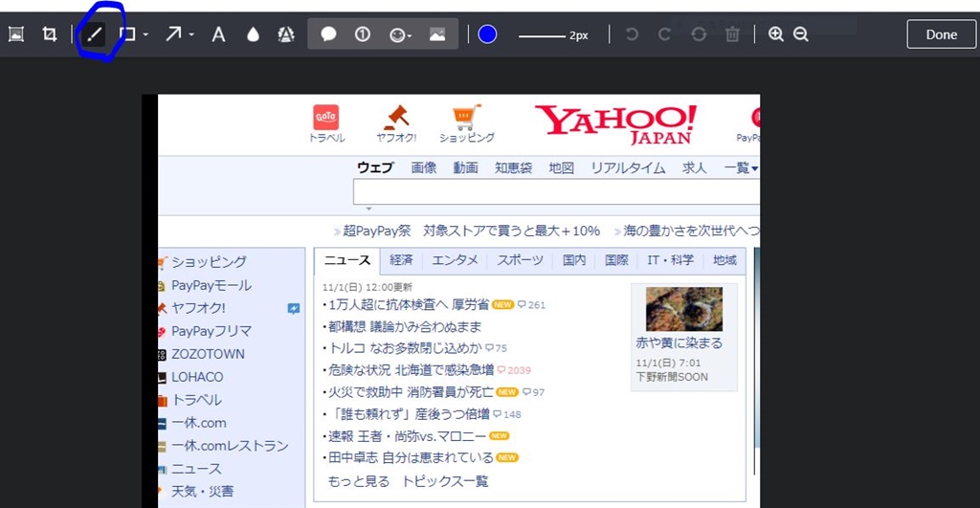
Task: Switch to the IT・科学 topics tab
Action: click(x=671, y=260)
